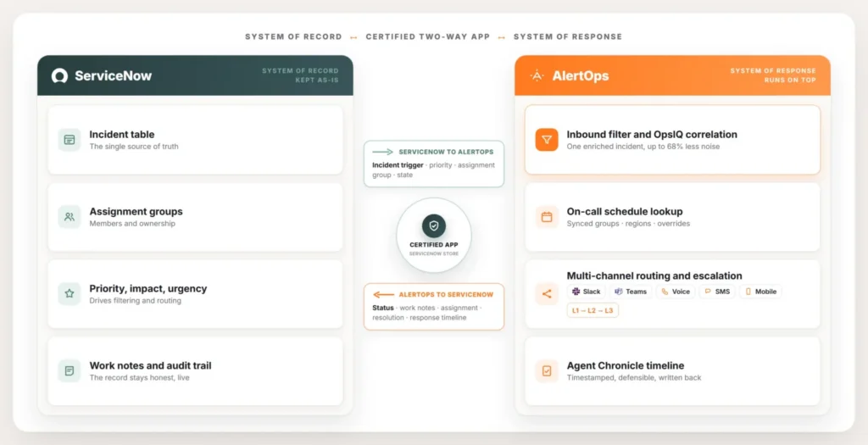Click 'The record stays honest, live' subtitle
Screen dimensions: 868x445
pyautogui.click(x=140, y=377)
